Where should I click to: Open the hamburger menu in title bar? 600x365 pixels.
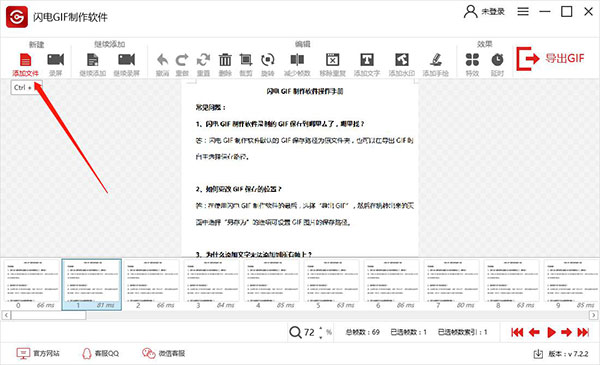523,11
